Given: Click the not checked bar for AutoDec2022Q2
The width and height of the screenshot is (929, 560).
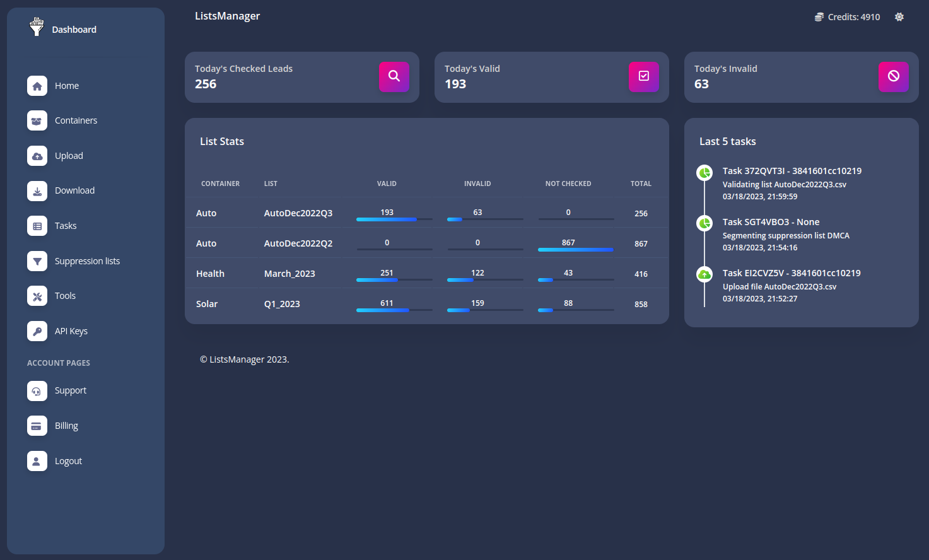Looking at the screenshot, I should click(x=576, y=250).
